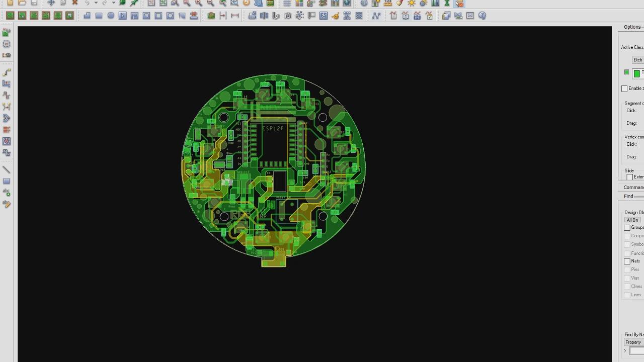The image size is (644, 362).
Task: Open the Property dropdown under Find By Name
Action: [x=634, y=342]
